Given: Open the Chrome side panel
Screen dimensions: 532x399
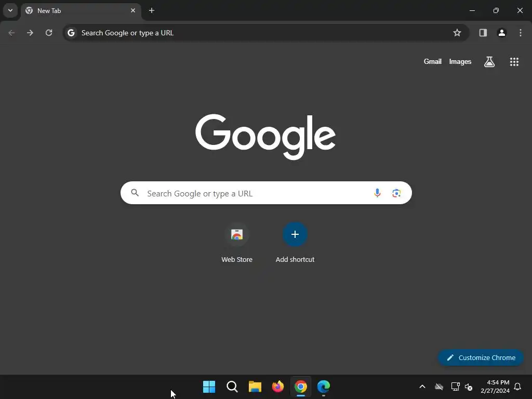Looking at the screenshot, I should (x=483, y=33).
